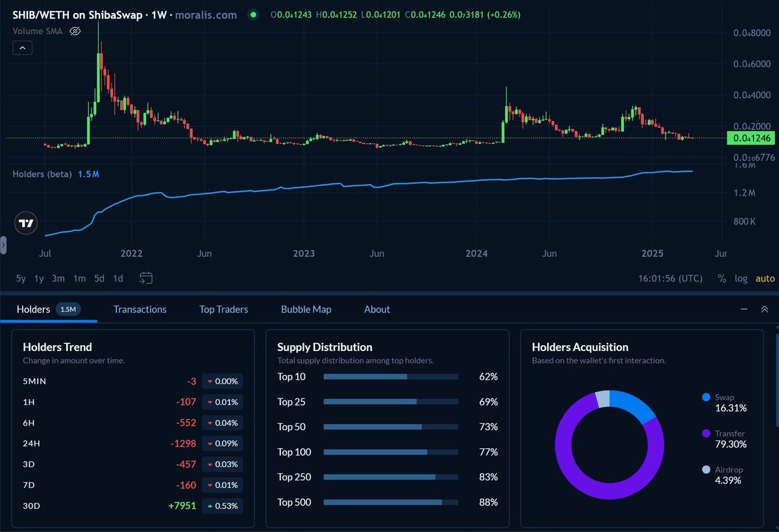
Task: Collapse the indicator legend chevron button
Action: click(x=22, y=47)
